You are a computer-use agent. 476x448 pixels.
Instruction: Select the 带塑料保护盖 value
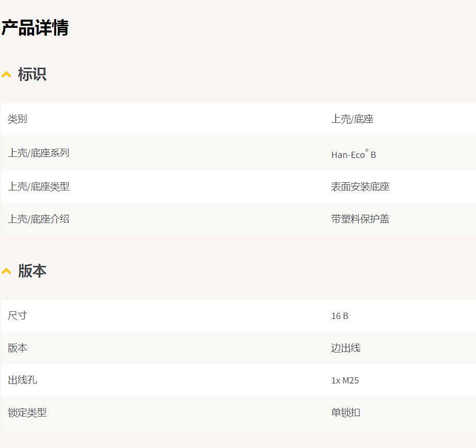tap(360, 219)
